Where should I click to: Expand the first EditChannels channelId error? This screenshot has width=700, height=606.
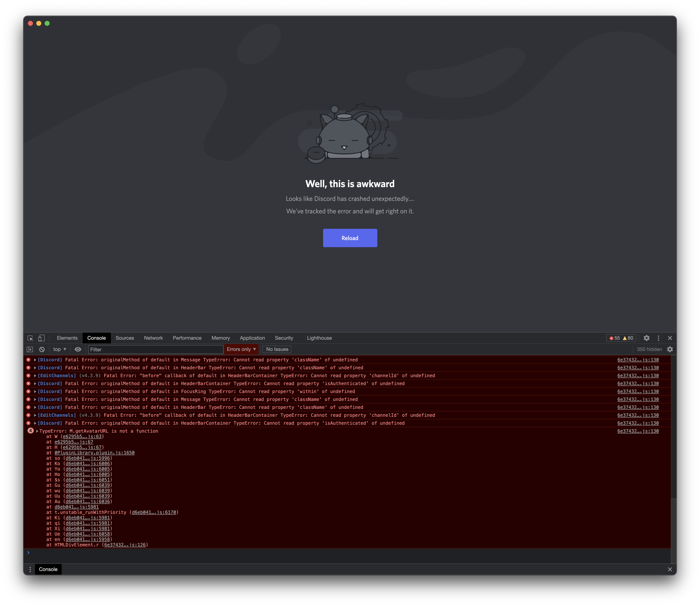pos(35,376)
